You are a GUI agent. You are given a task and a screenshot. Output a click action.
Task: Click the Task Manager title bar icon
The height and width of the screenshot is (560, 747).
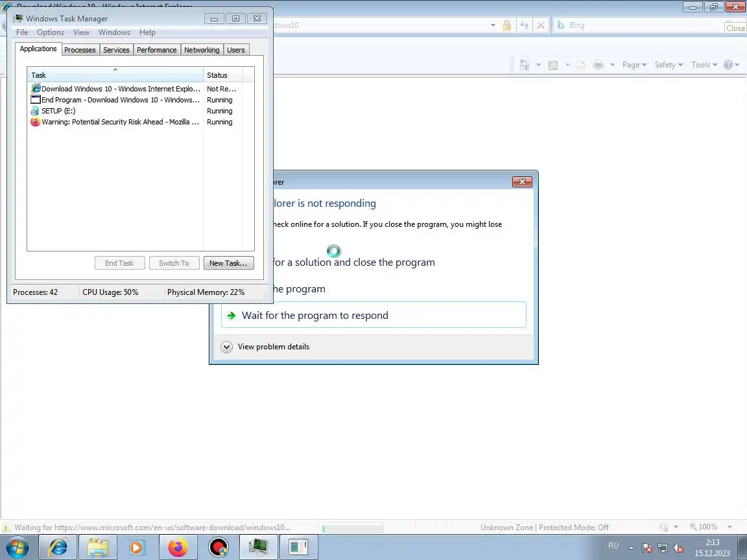click(x=18, y=19)
